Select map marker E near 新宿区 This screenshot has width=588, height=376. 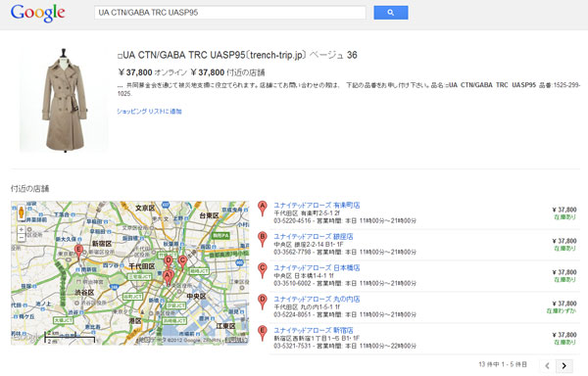point(78,252)
